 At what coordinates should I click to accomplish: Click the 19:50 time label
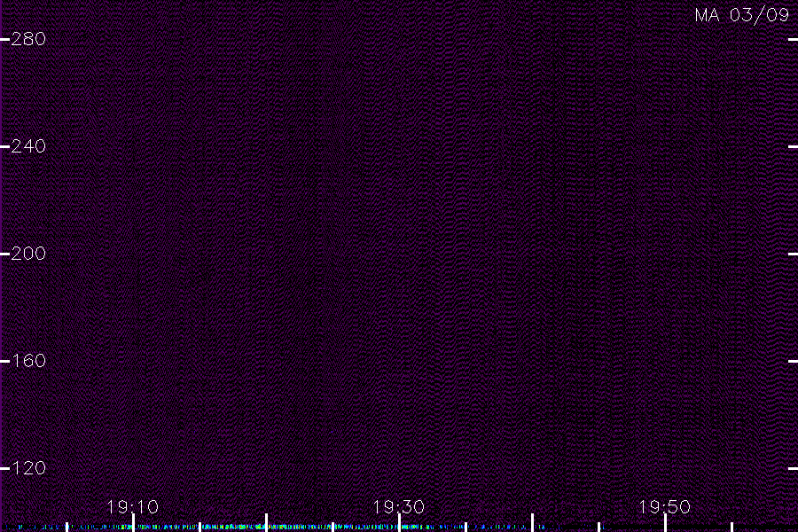click(665, 507)
